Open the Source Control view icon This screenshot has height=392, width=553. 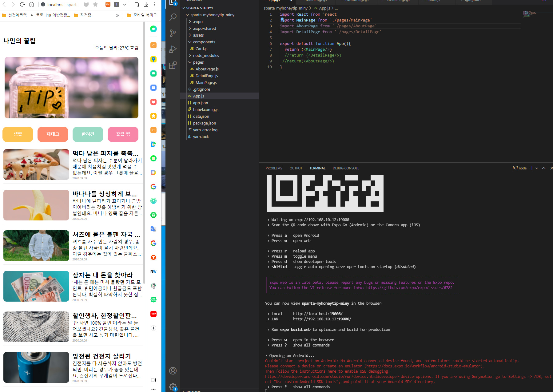173,33
